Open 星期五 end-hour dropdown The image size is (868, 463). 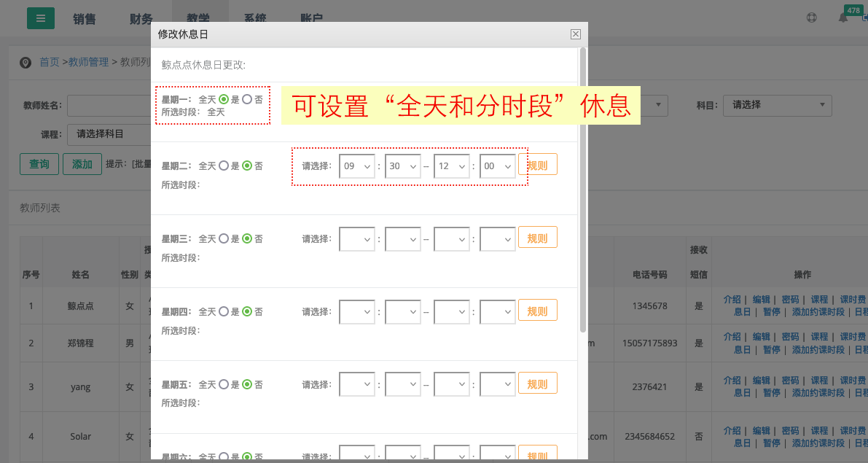tap(452, 385)
